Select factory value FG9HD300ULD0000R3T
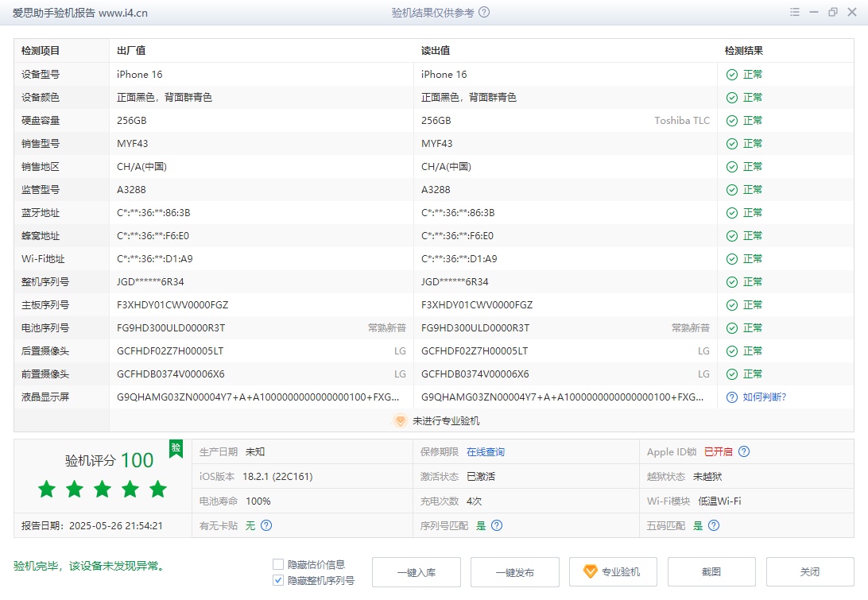Image resolution: width=868 pixels, height=600 pixels. (171, 328)
